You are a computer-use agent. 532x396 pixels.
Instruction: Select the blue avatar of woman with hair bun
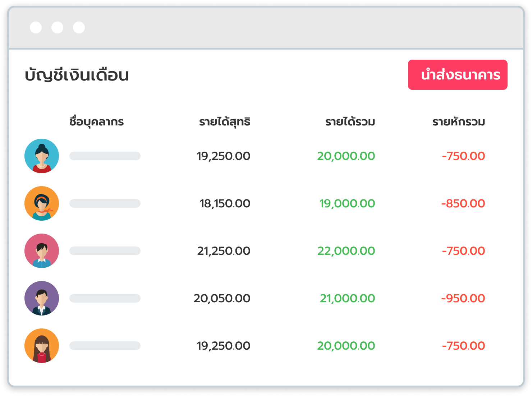pyautogui.click(x=42, y=156)
